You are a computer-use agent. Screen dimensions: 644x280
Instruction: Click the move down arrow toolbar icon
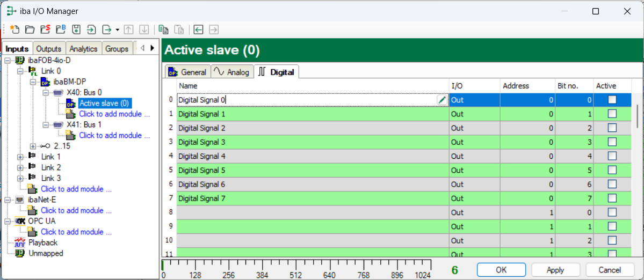(144, 29)
